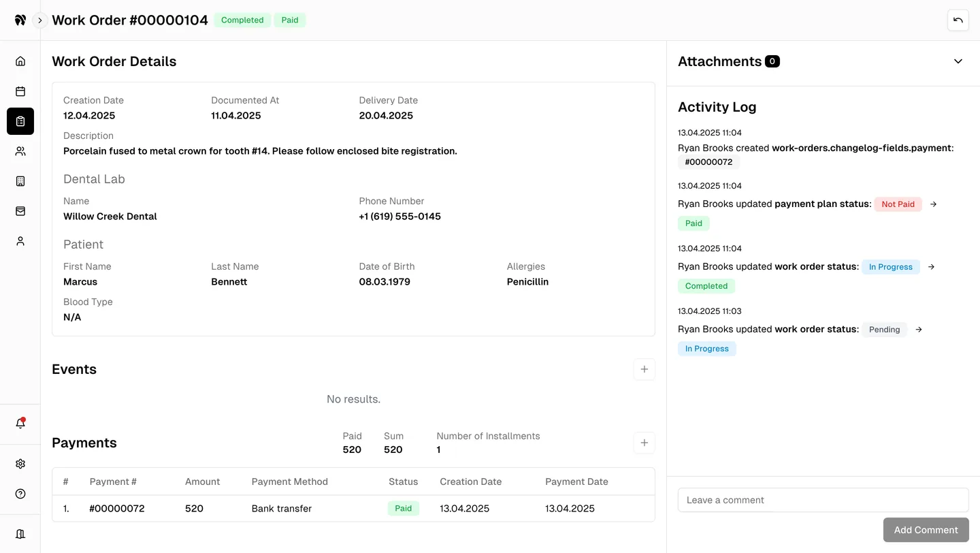Click the patient first name Marcus
Screen dimensions: 980x553
click(x=80, y=282)
